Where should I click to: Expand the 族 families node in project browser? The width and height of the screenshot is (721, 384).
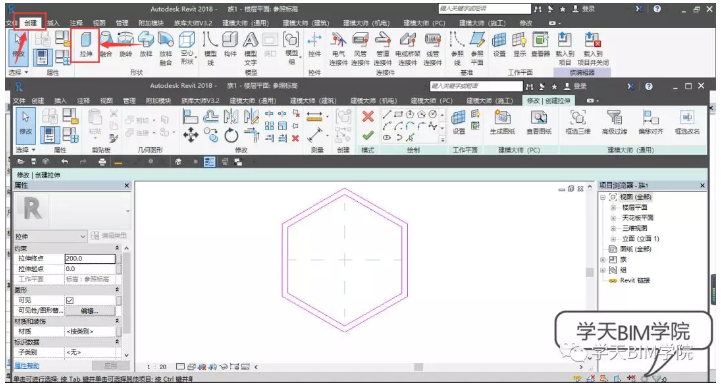tap(603, 259)
